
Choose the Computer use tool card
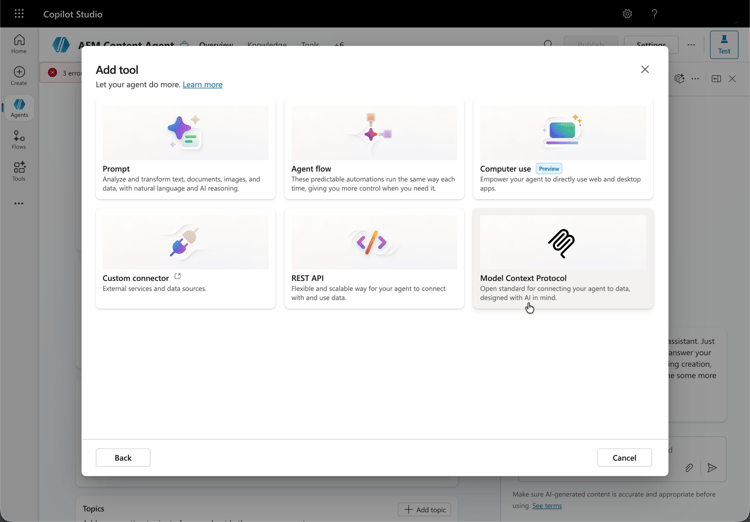(x=563, y=149)
